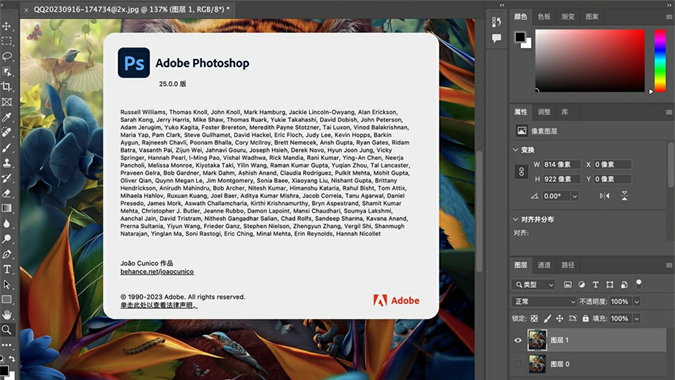Viewport: 675px width, 380px height.
Task: Select the Hand tool
Action: point(7,315)
